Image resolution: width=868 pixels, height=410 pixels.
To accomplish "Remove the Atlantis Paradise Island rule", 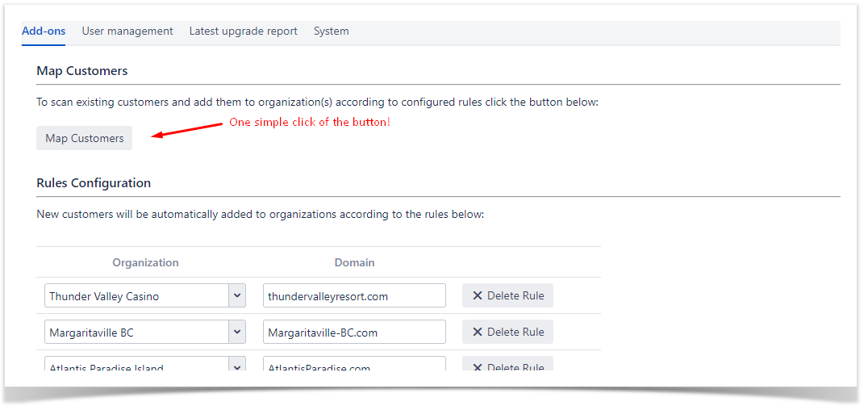I will pyautogui.click(x=507, y=366).
